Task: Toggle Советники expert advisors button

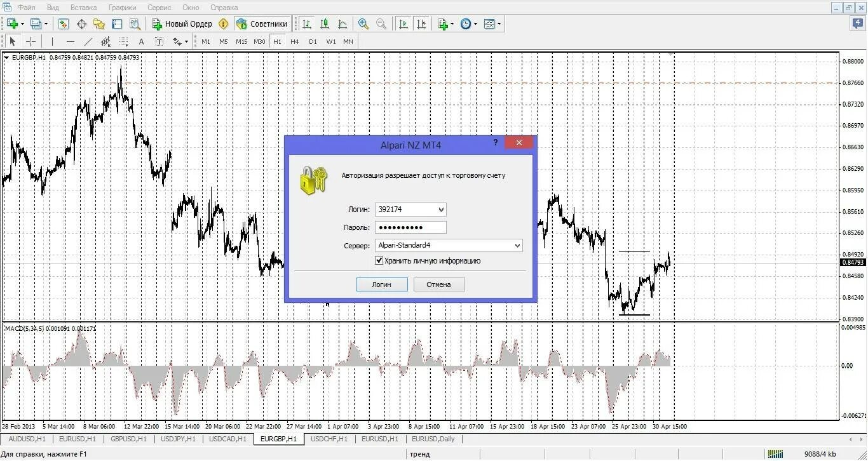Action: 262,23
